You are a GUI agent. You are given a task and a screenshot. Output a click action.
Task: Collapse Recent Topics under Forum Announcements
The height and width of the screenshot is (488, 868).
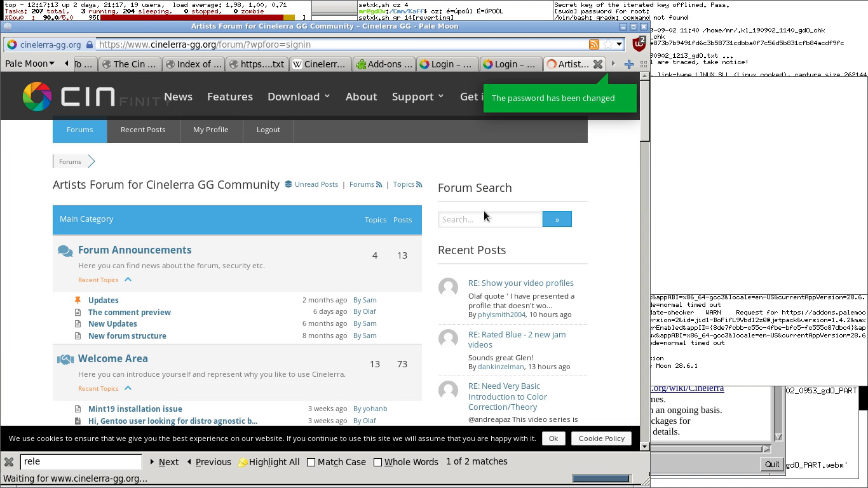(128, 280)
